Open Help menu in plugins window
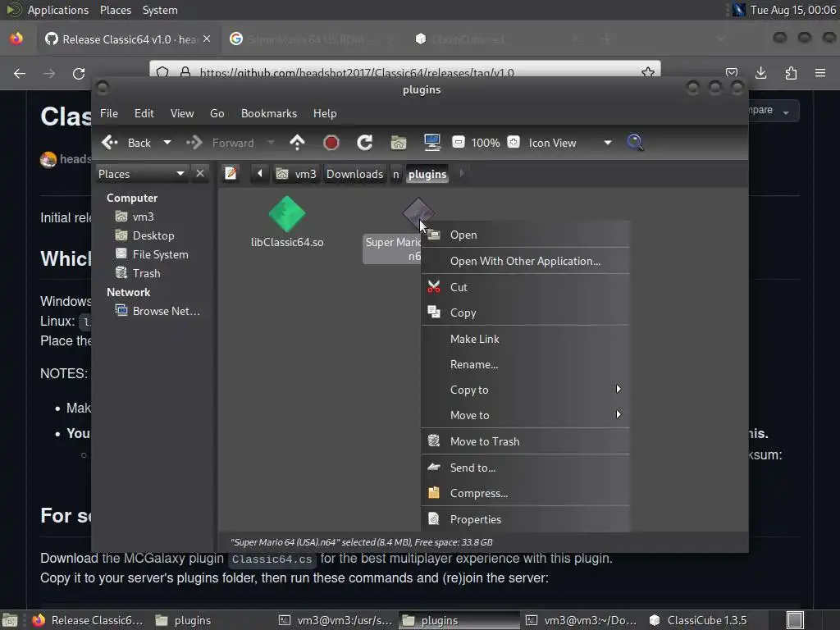 point(325,113)
